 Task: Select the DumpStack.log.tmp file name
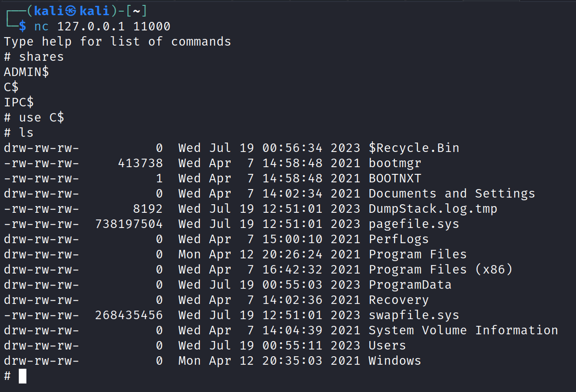click(433, 209)
